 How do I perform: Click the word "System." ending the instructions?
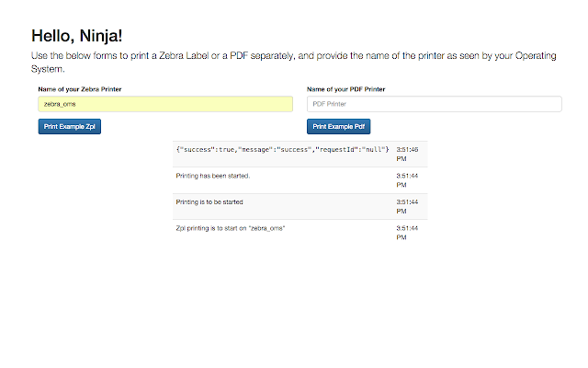click(48, 69)
